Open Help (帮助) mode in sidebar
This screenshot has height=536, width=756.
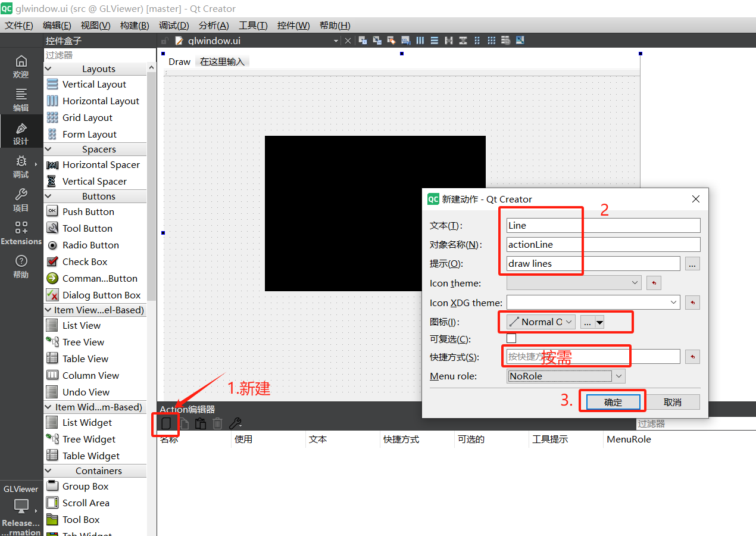pos(21,267)
